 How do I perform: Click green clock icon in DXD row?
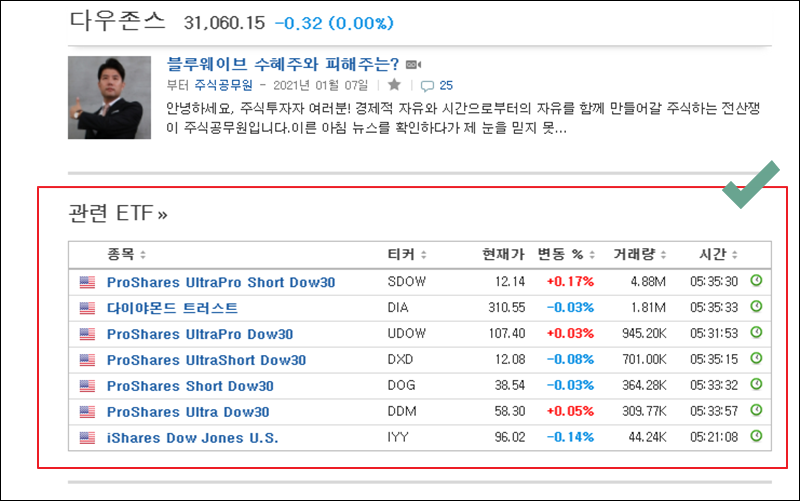coord(756,358)
